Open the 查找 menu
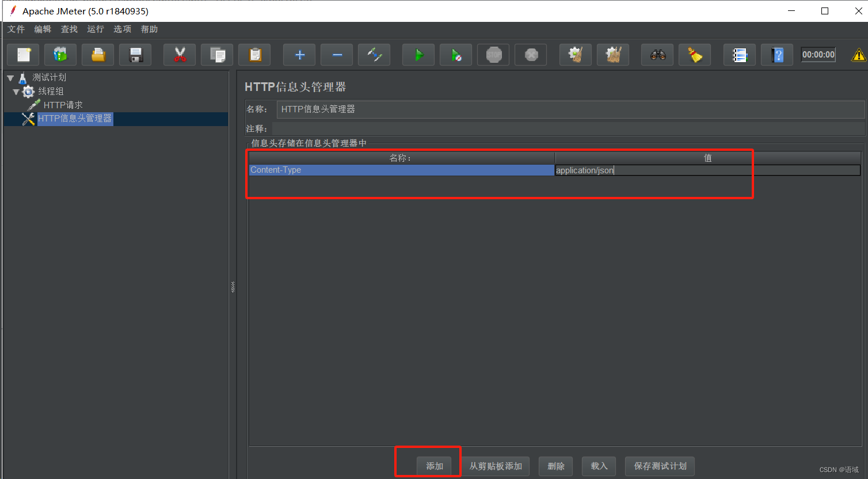The height and width of the screenshot is (479, 868). [69, 29]
